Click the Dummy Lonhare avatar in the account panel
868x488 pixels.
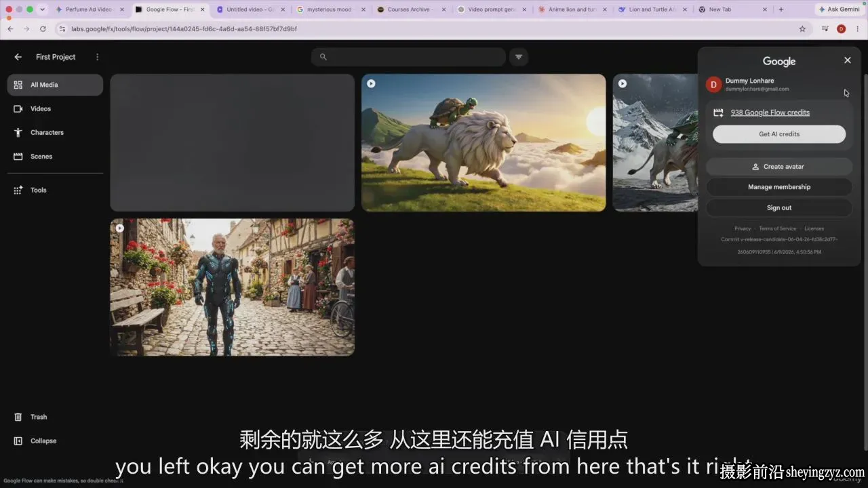coord(713,84)
